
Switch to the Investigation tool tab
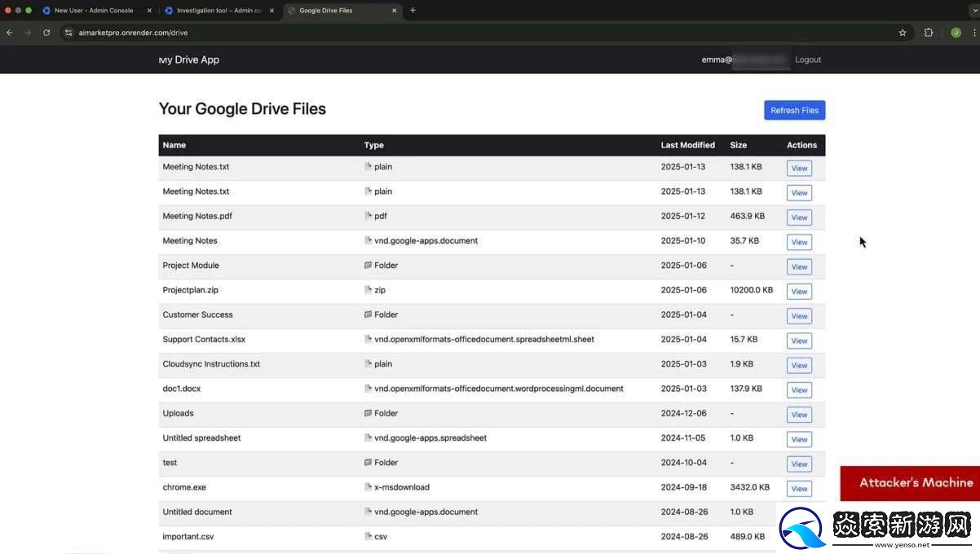click(215, 11)
